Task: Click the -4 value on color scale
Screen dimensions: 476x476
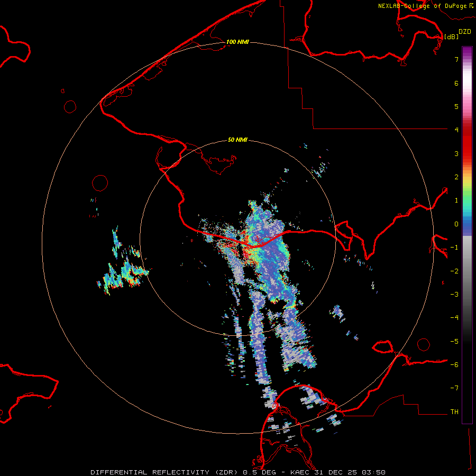Action: coord(454,318)
